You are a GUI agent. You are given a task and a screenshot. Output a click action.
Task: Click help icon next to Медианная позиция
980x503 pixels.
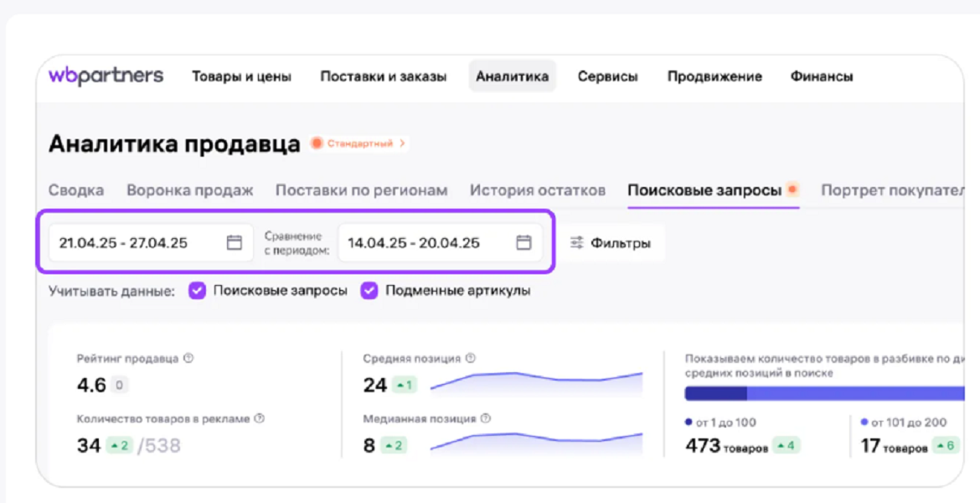tap(486, 418)
